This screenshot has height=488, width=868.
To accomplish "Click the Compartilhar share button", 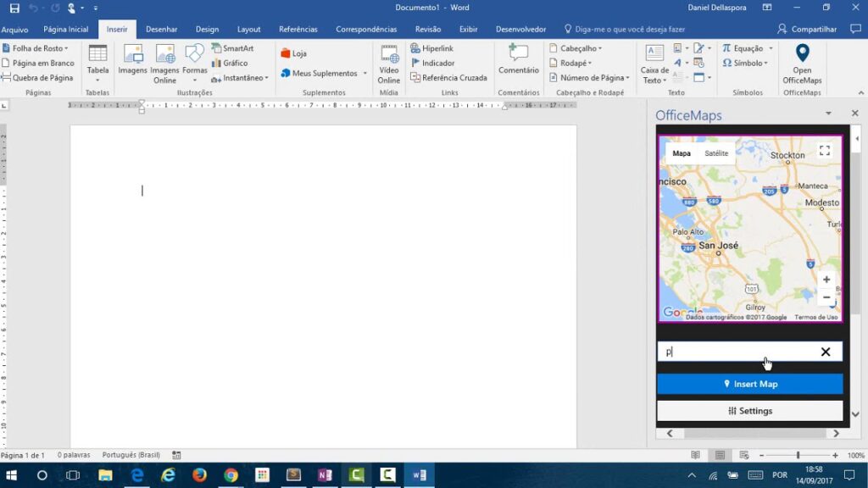I will tap(807, 30).
